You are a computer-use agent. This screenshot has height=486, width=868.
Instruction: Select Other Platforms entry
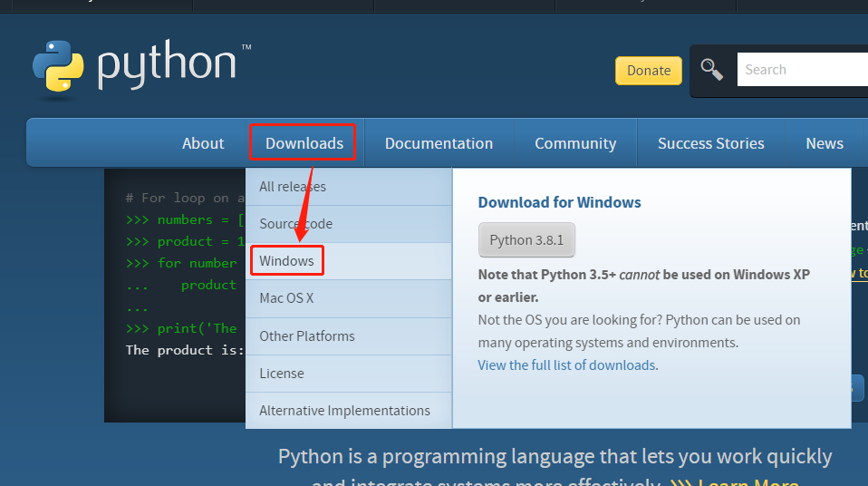[307, 336]
